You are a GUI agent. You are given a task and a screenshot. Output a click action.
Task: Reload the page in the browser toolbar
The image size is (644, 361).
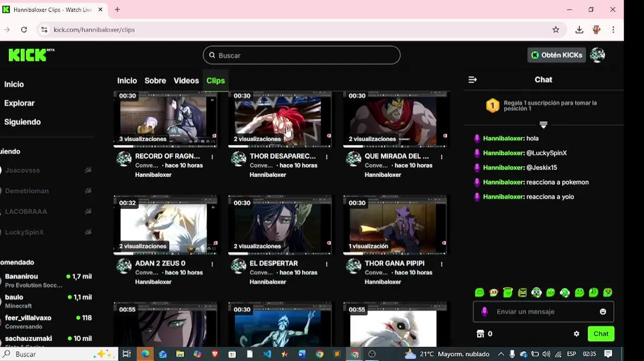click(x=24, y=30)
